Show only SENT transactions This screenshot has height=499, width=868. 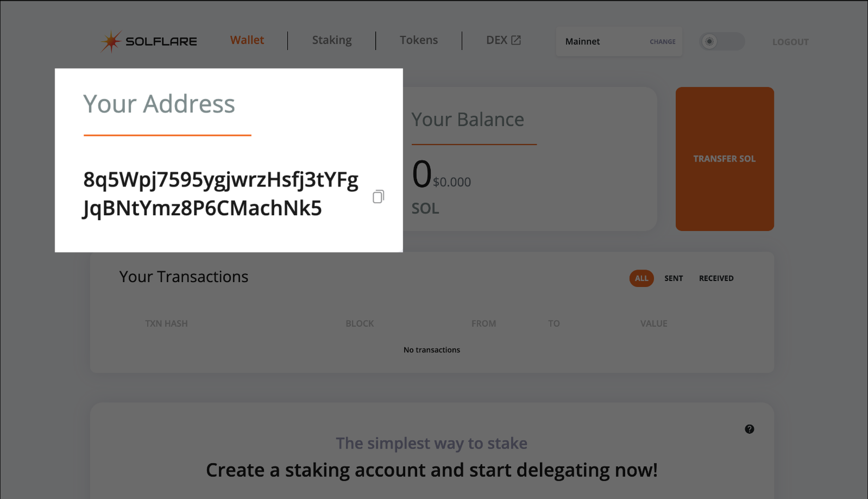click(674, 278)
